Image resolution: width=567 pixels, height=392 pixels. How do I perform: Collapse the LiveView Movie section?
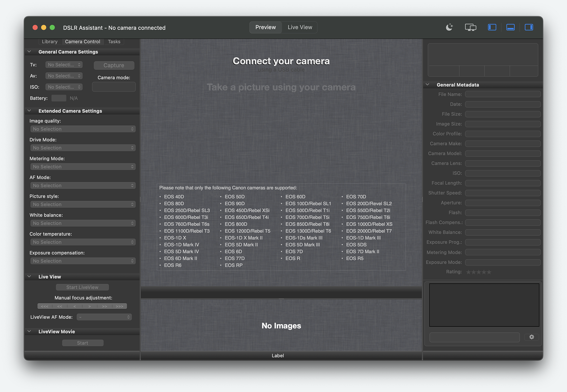click(x=29, y=331)
